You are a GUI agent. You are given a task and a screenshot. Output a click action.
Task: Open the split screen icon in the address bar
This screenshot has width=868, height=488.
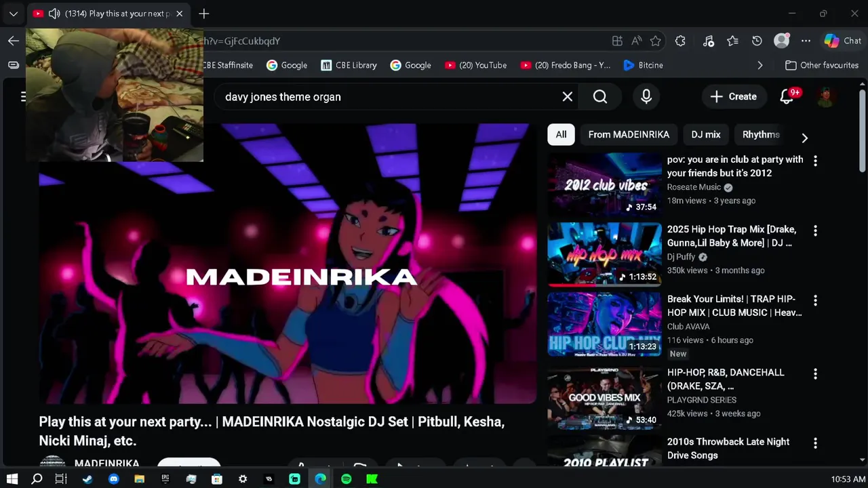[617, 41]
